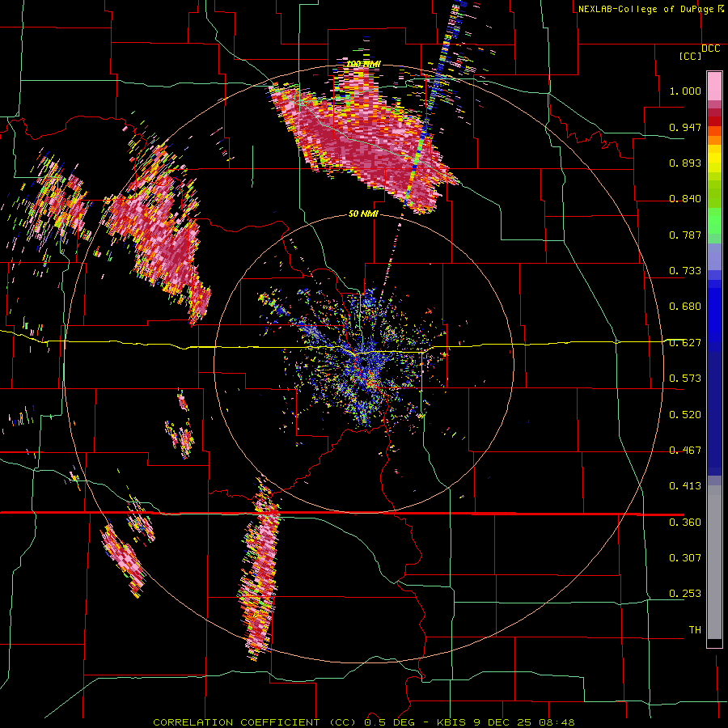Screen dimensions: 728x728
Task: Click the 0.733 legend value
Action: point(685,271)
